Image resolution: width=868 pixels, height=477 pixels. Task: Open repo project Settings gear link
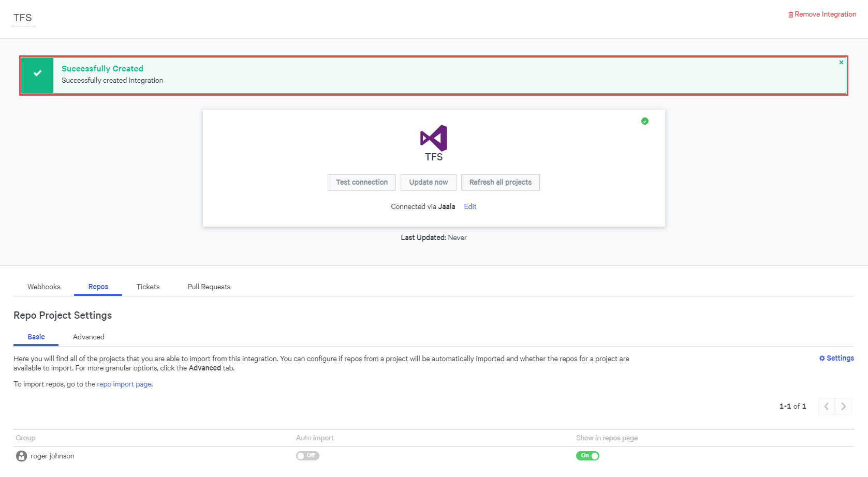click(x=836, y=358)
